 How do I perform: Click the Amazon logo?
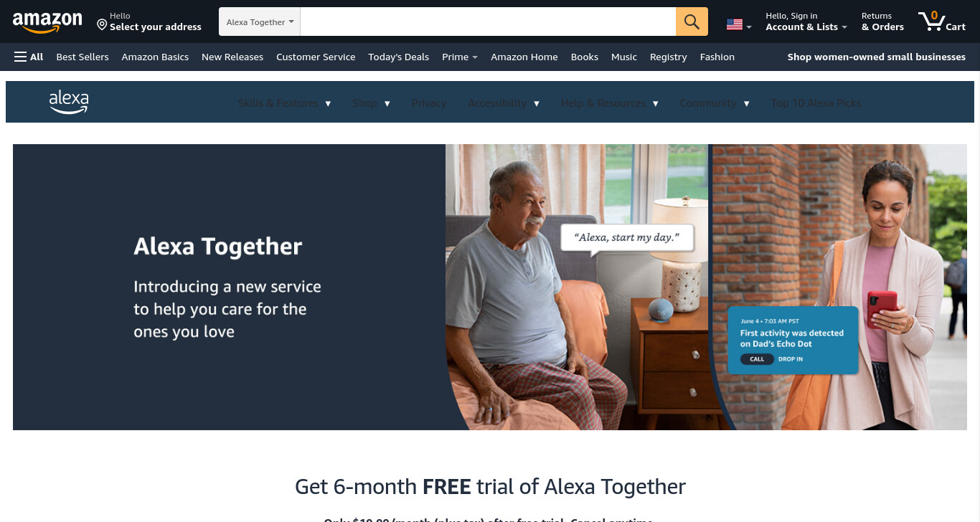pyautogui.click(x=47, y=22)
